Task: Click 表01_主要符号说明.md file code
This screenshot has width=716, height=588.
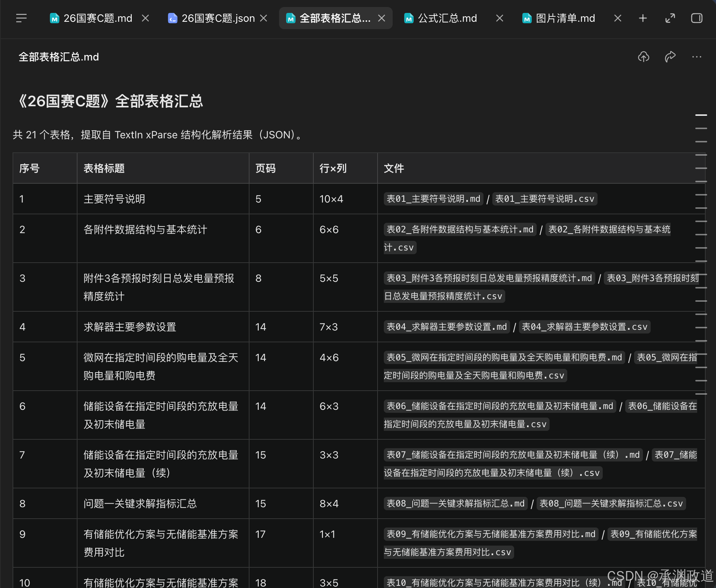Action: [433, 199]
